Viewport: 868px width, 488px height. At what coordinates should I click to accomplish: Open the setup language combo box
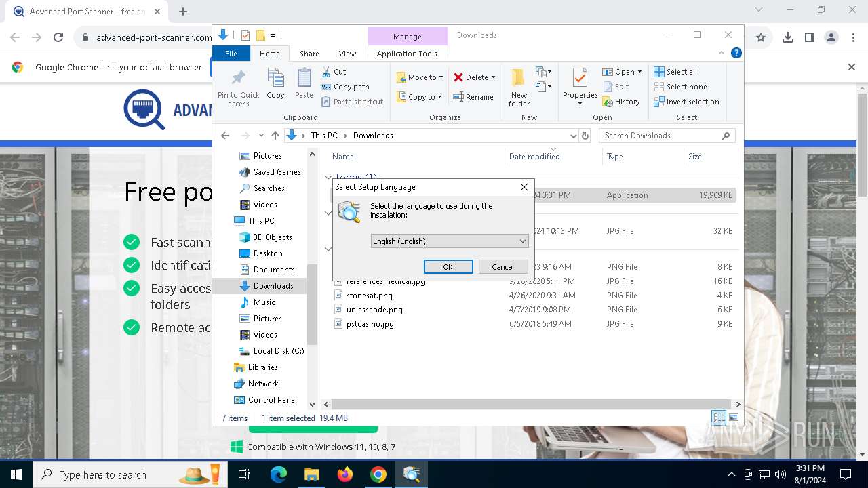(449, 241)
